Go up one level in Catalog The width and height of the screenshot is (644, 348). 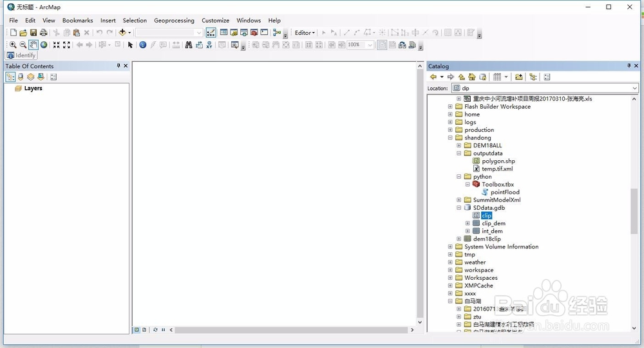(462, 77)
